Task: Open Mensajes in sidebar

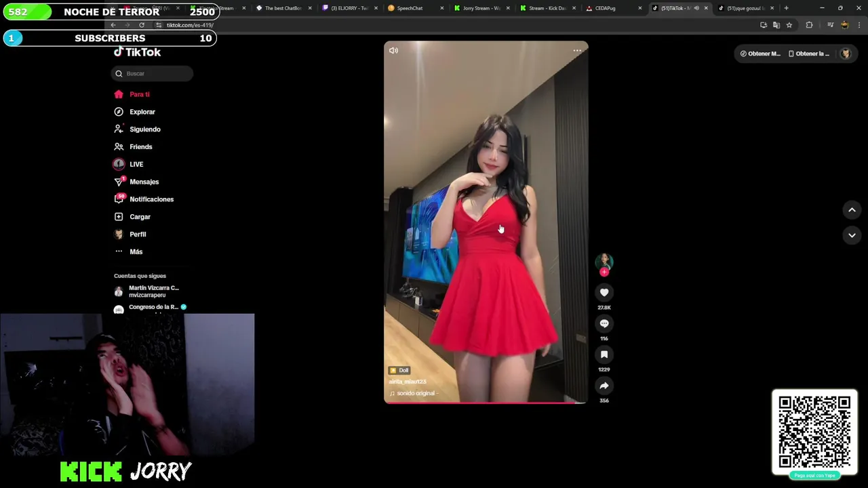Action: coord(136,182)
